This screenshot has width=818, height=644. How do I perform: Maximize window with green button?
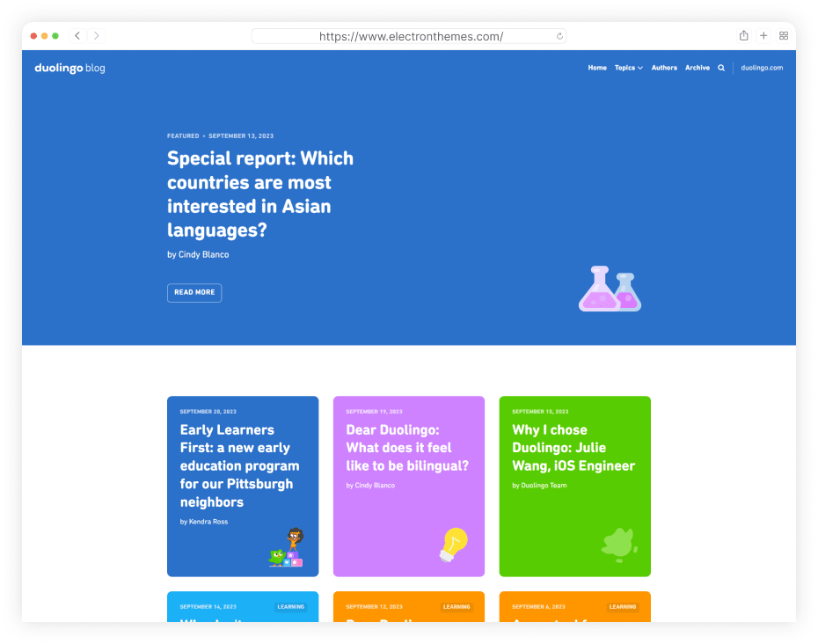coord(55,36)
